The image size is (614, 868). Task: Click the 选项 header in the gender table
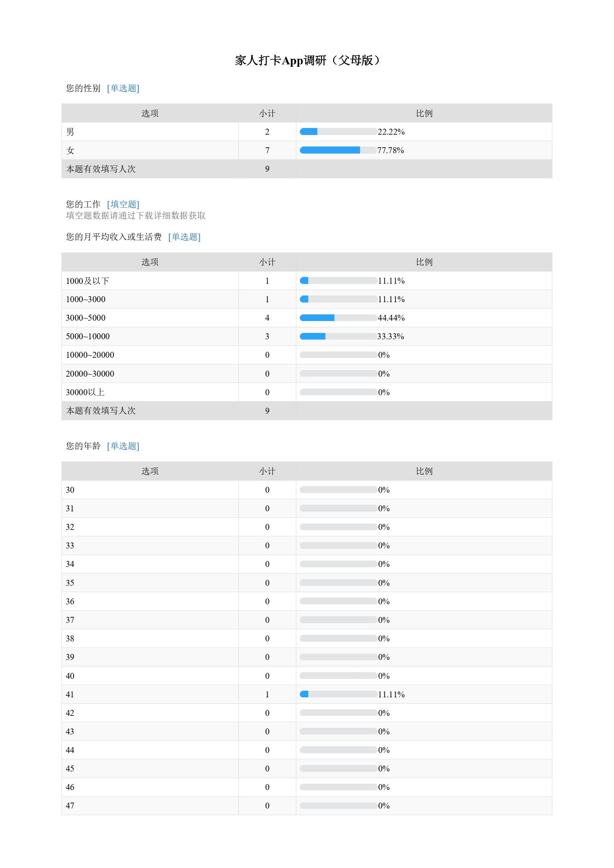pos(150,113)
